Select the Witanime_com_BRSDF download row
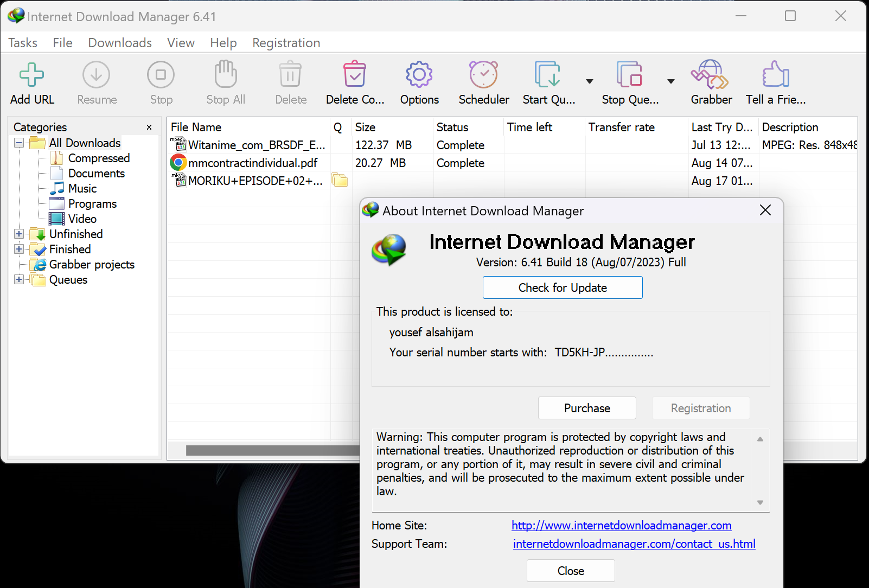Screen dimensions: 869x588 (512, 145)
